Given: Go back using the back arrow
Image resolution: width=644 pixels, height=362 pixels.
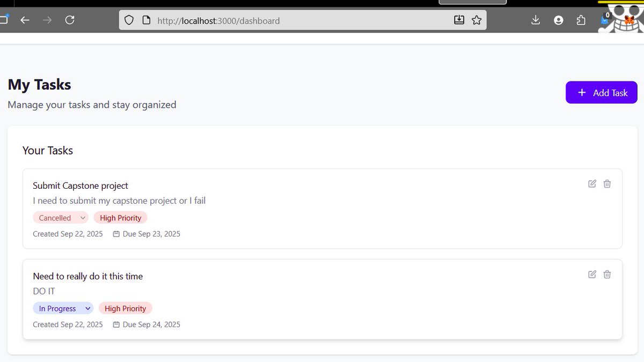Looking at the screenshot, I should (25, 19).
